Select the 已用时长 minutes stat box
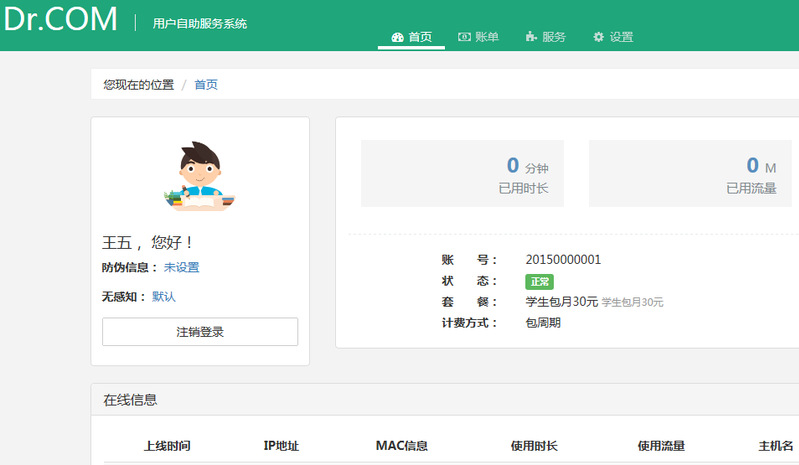 (462, 173)
